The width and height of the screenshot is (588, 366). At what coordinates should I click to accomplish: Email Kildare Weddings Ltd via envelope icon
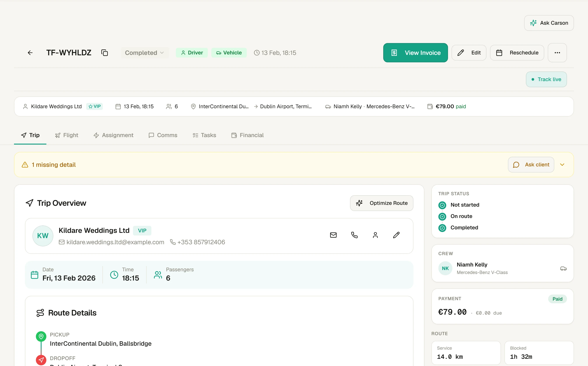(x=333, y=235)
